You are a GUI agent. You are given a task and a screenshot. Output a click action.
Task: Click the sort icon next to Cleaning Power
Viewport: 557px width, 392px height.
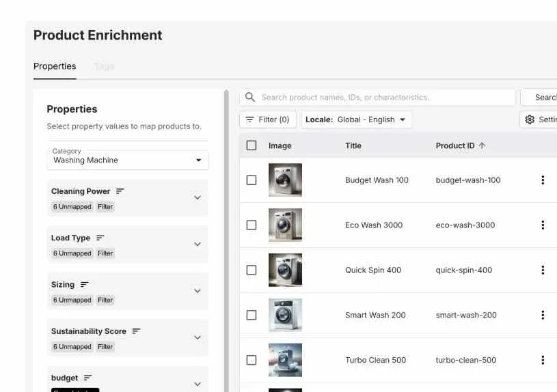(120, 191)
